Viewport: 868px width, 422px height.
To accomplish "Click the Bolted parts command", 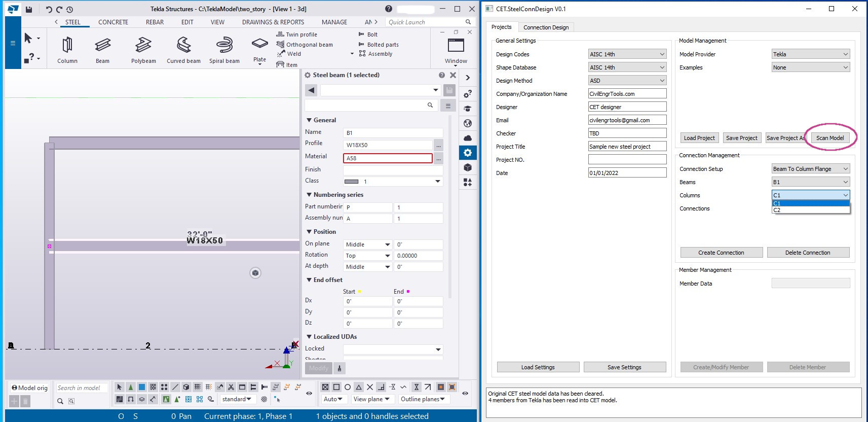I will coord(379,45).
